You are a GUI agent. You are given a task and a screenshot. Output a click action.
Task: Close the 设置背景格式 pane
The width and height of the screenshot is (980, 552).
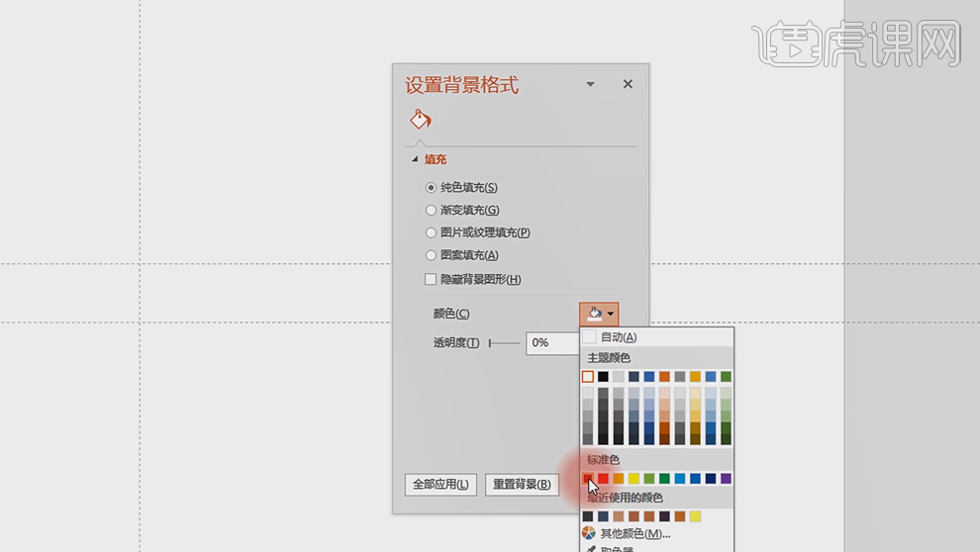click(628, 84)
